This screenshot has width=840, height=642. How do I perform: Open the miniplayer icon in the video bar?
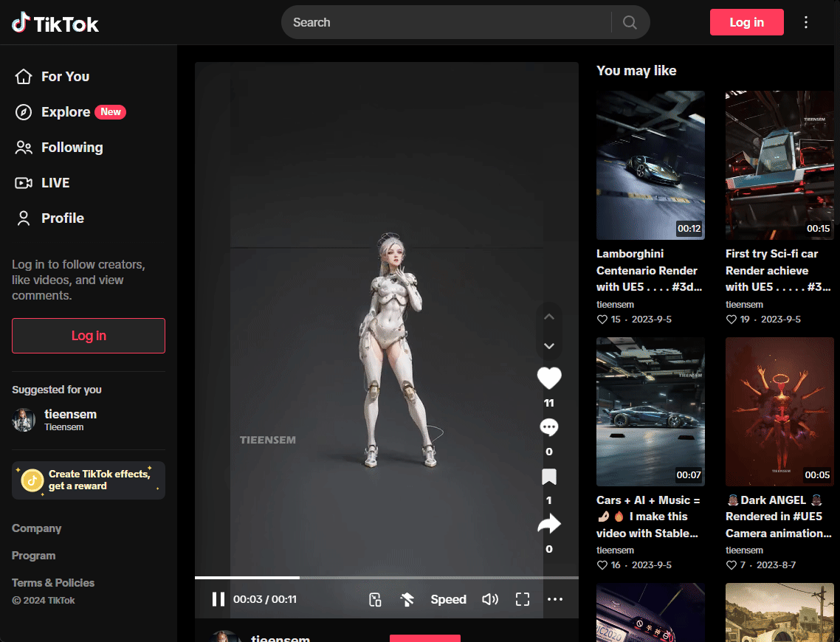pyautogui.click(x=375, y=599)
